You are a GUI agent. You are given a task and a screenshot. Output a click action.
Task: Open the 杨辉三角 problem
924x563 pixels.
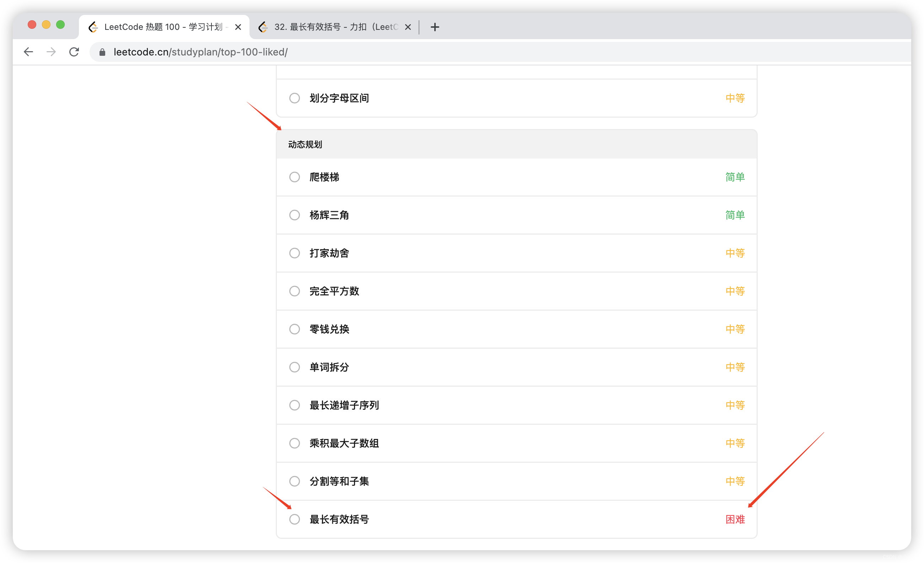(329, 215)
